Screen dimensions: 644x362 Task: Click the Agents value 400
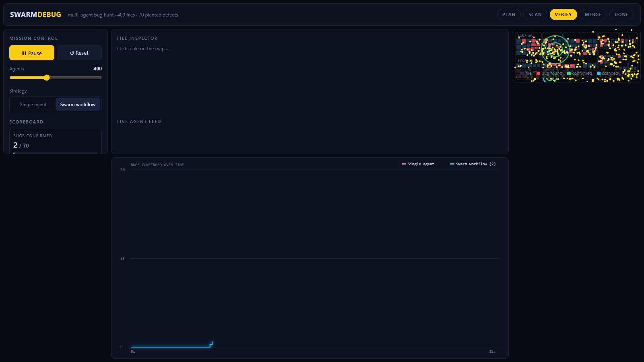coord(97,69)
